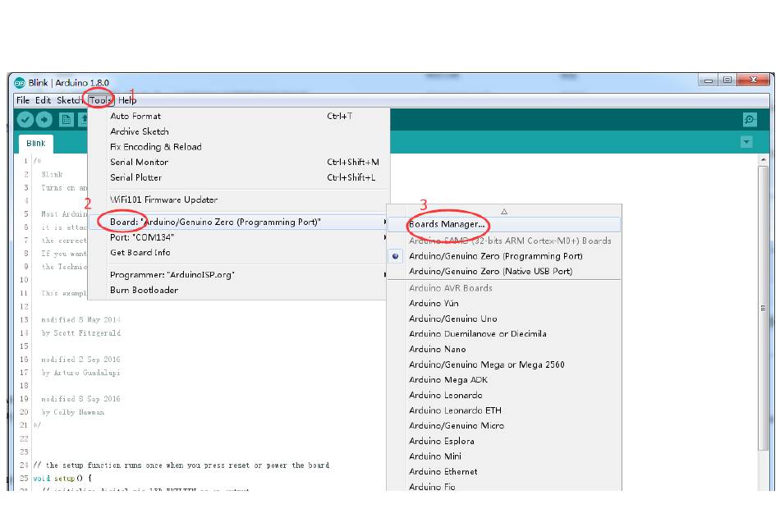Image resolution: width=780 pixels, height=532 pixels.
Task: Choose Archive Sketch menu entry
Action: (239, 131)
